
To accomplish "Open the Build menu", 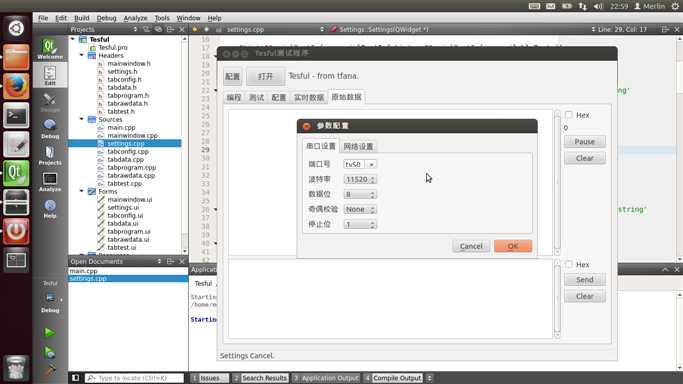I will pos(81,18).
